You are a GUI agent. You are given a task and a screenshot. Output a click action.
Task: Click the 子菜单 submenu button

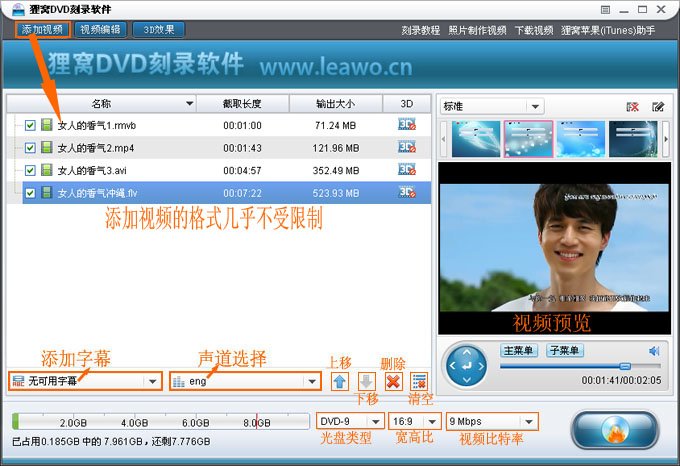565,350
